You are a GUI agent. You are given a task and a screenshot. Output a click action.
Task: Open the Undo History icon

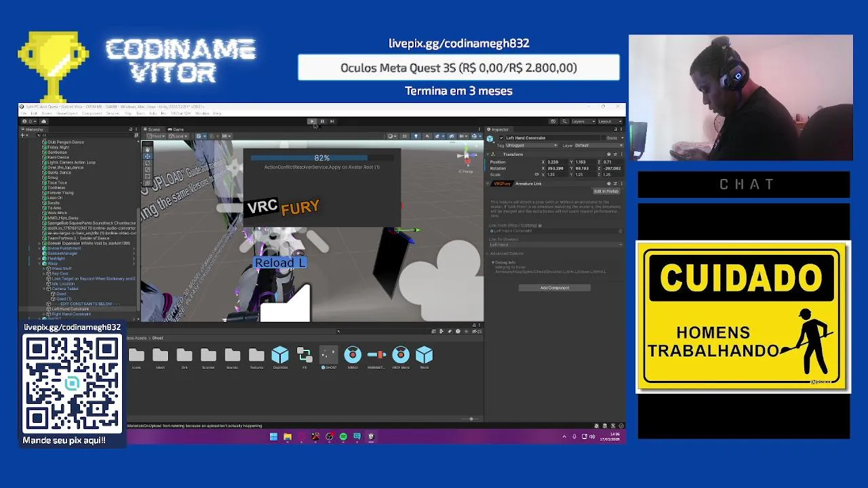[553, 121]
